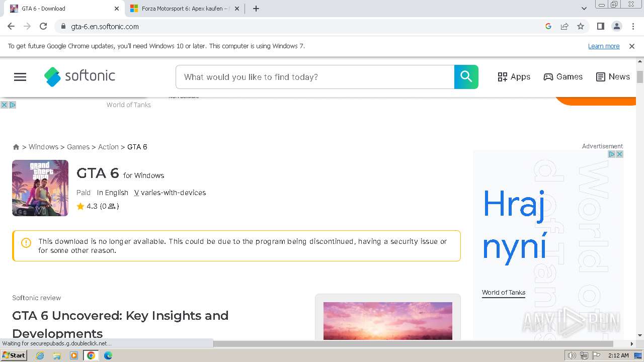Click the sunset screenshot thumbnail
Screen dimensions: 644x362
[388, 321]
